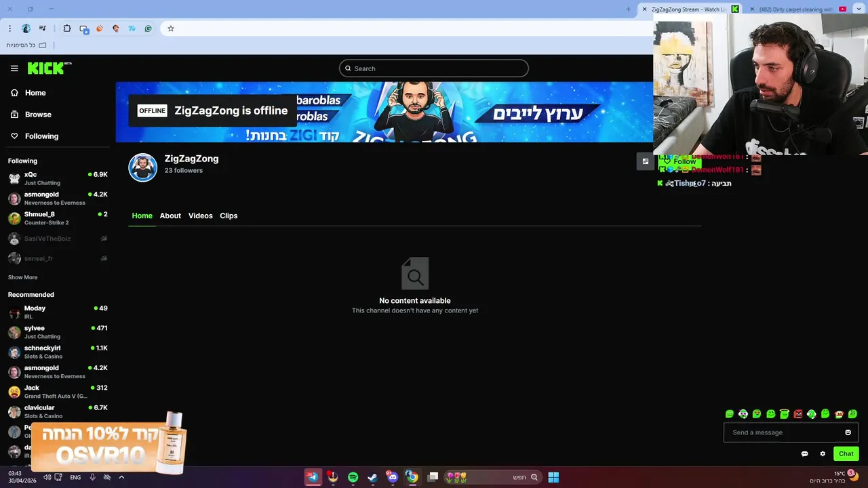Open sylvee recommended channel
This screenshot has height=488, width=868.
coord(58,332)
